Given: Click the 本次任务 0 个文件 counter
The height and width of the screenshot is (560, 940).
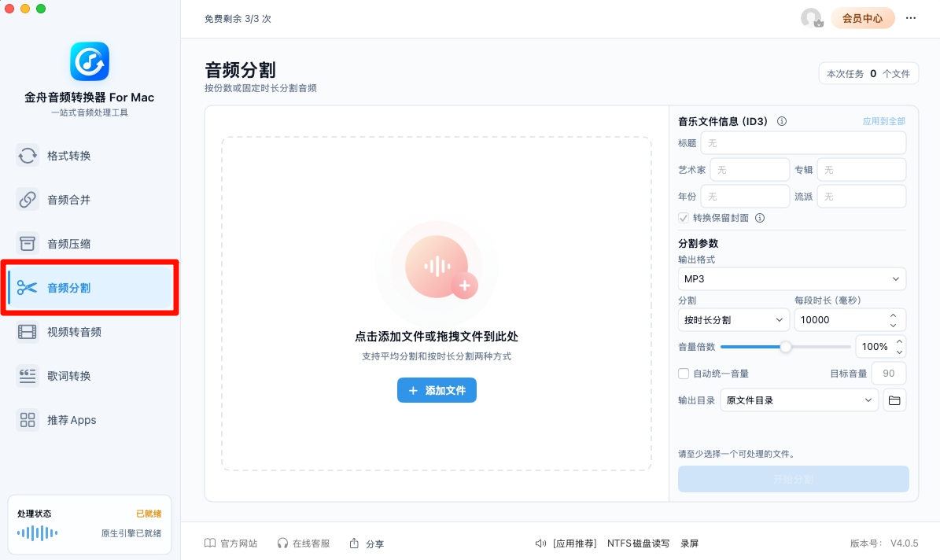Looking at the screenshot, I should pos(868,74).
